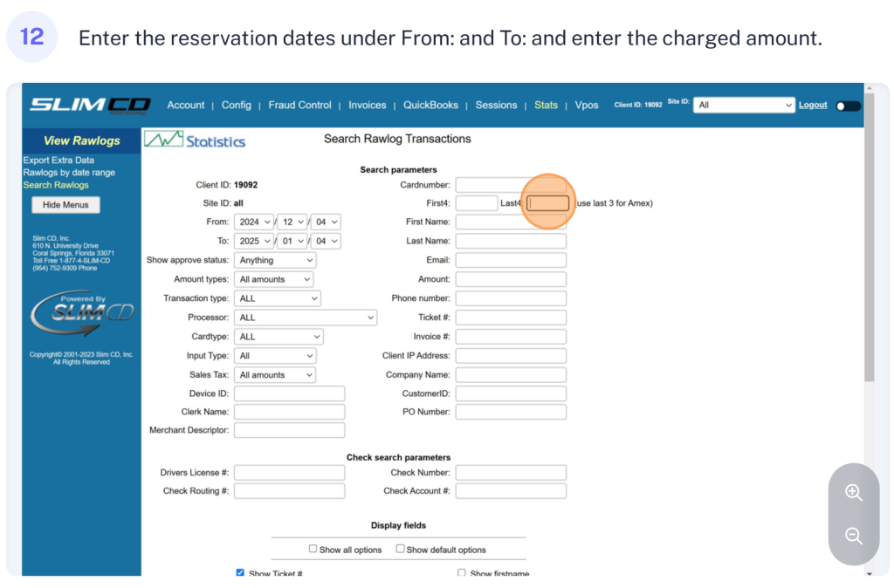
Task: Open the From year dropdown
Action: coord(253,222)
